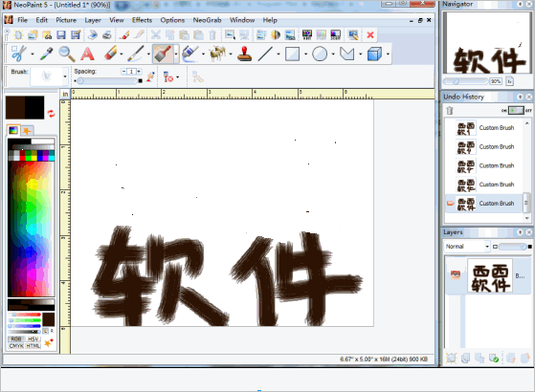Switch color mode to RGB
The image size is (535, 392).
[16, 339]
